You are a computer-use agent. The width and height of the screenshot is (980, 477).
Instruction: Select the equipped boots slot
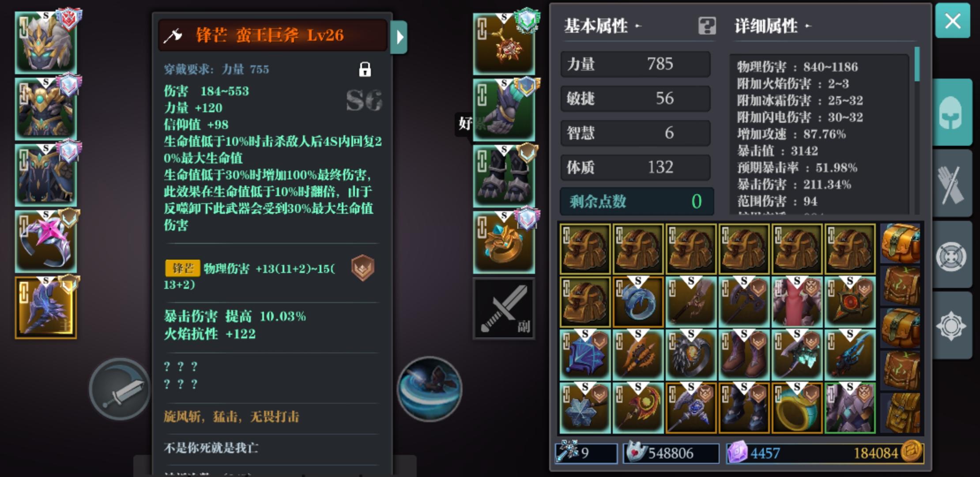point(504,176)
